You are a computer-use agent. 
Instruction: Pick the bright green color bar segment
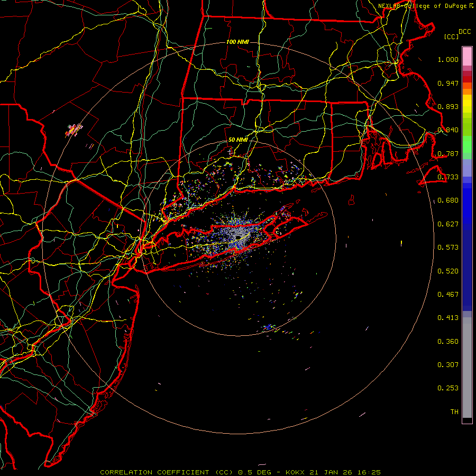(467, 144)
